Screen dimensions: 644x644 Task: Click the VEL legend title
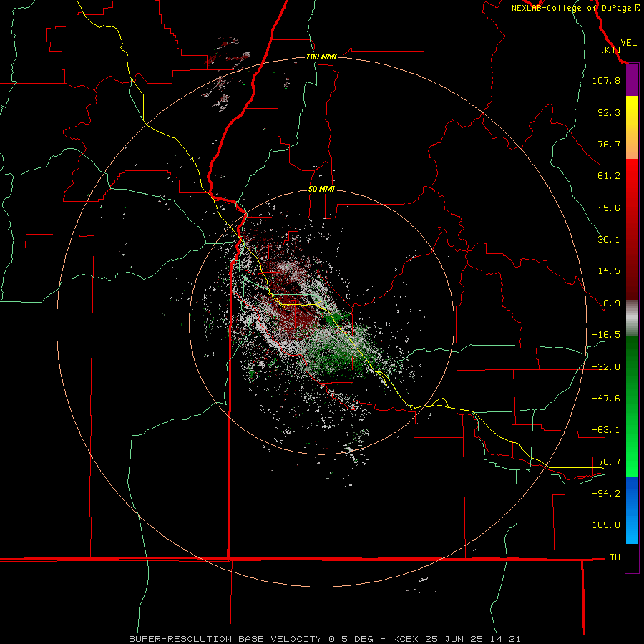(628, 42)
